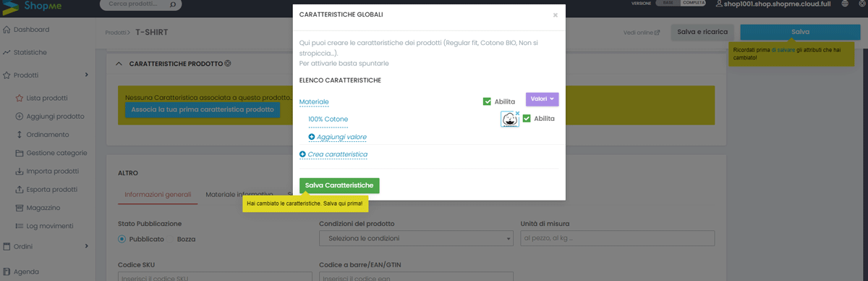Open the 100% Cotone image thumbnail
The image size is (868, 281).
click(x=510, y=119)
